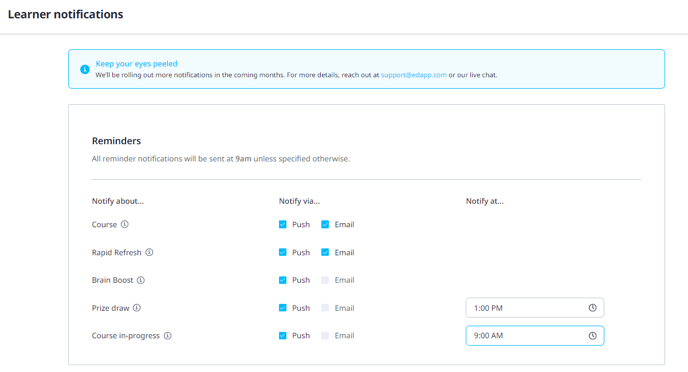Uncheck Email for Rapid Refresh
Image resolution: width=688 pixels, height=372 pixels.
[325, 252]
